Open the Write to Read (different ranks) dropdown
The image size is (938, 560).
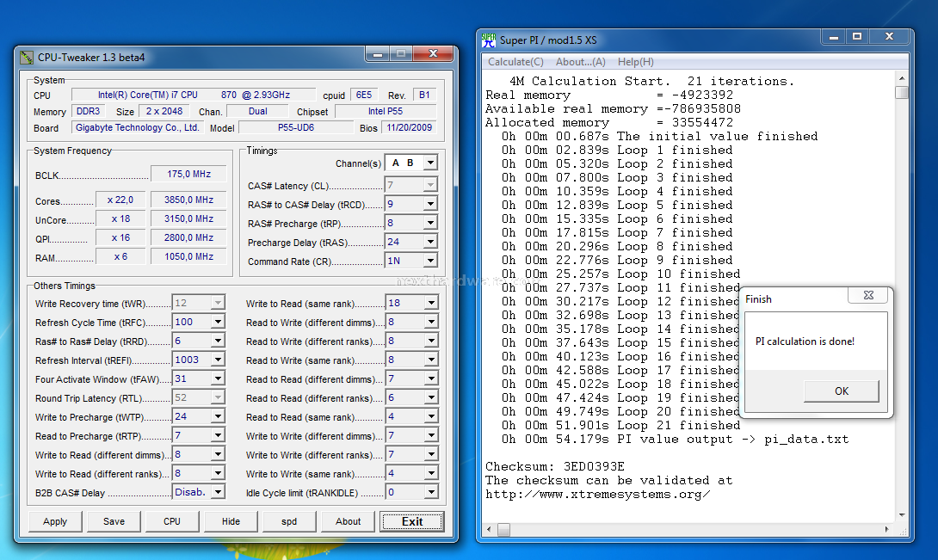[x=218, y=473]
